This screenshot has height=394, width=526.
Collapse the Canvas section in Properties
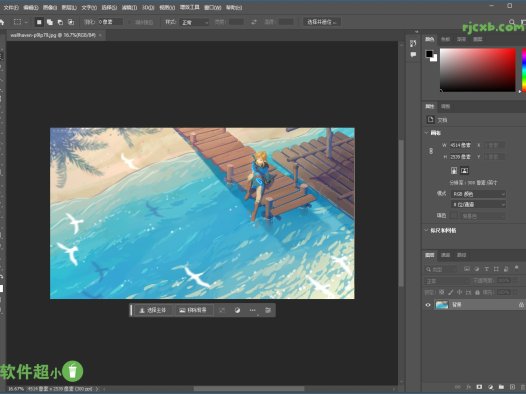(x=427, y=133)
